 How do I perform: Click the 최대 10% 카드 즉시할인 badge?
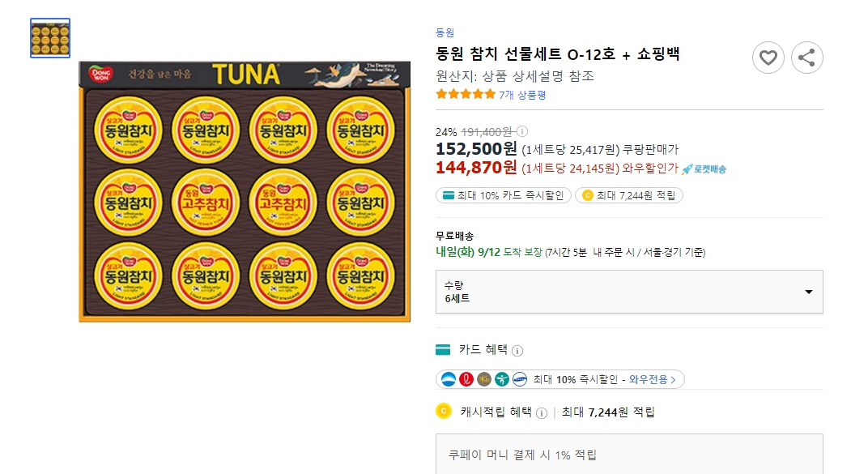pos(503,195)
